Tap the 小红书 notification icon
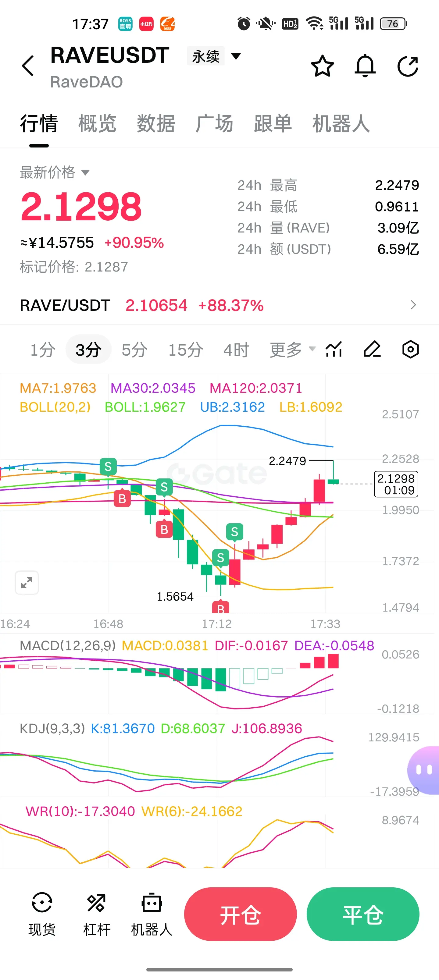 click(146, 24)
